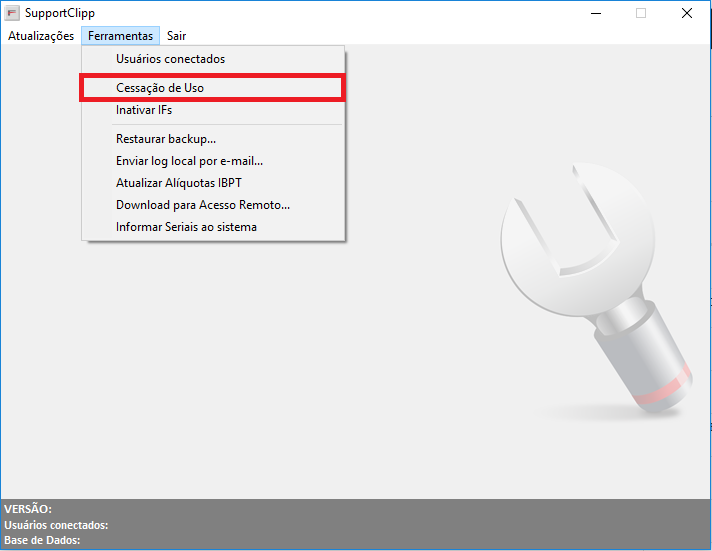Screen dimensions: 712x551
Task: Close the SupportClipp window
Action: 687,14
